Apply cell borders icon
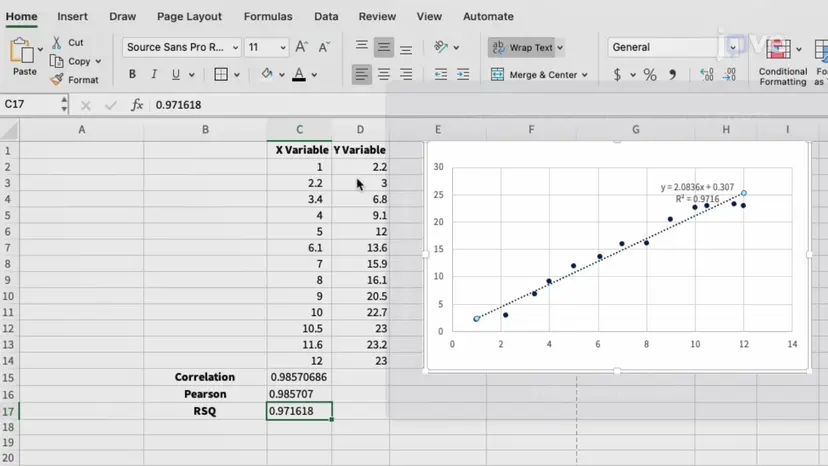 pos(221,74)
